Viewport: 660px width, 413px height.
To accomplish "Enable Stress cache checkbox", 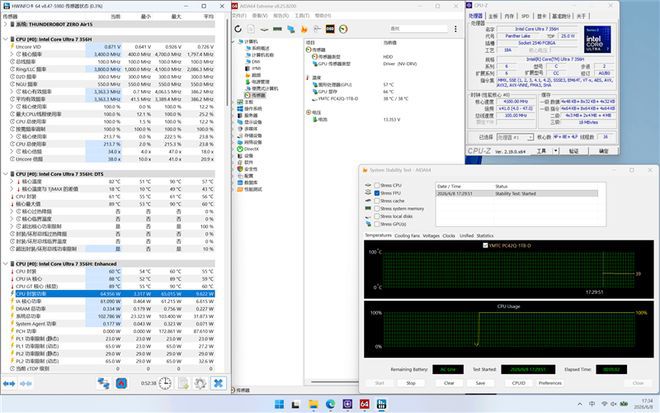I will click(x=377, y=201).
